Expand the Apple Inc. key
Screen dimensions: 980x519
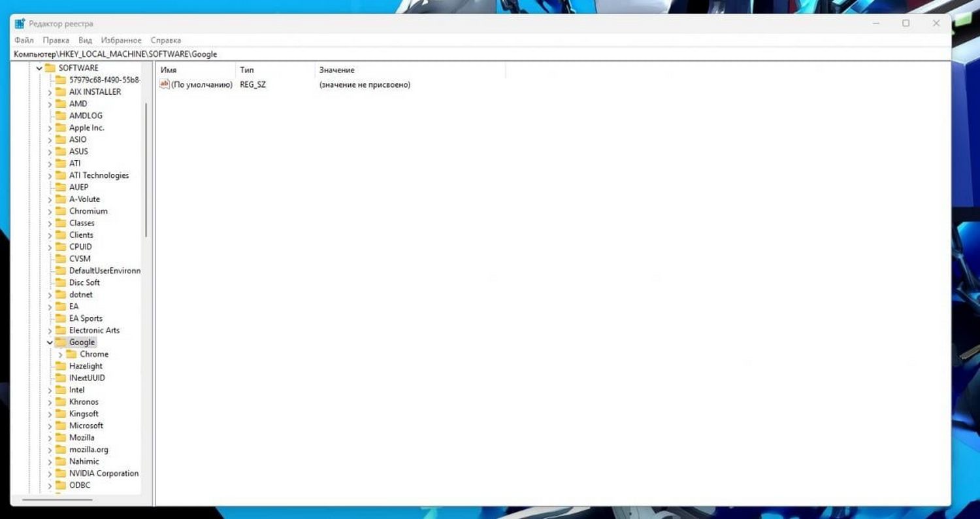(x=50, y=128)
